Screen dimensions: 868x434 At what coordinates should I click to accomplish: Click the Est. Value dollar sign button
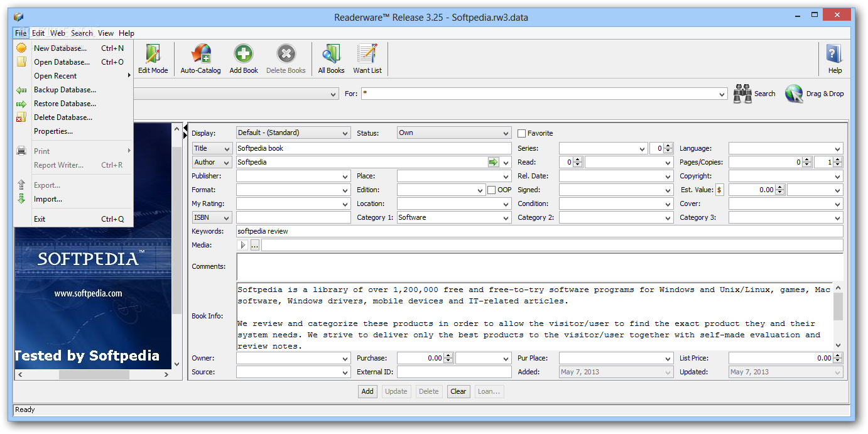[x=719, y=190]
